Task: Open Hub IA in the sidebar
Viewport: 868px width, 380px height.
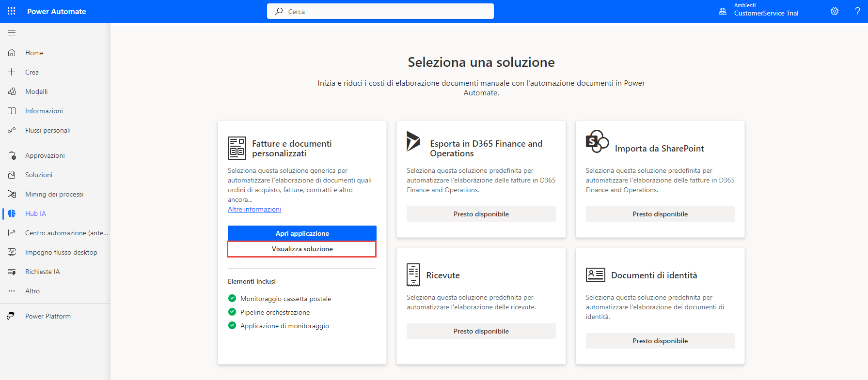Action: pos(36,213)
